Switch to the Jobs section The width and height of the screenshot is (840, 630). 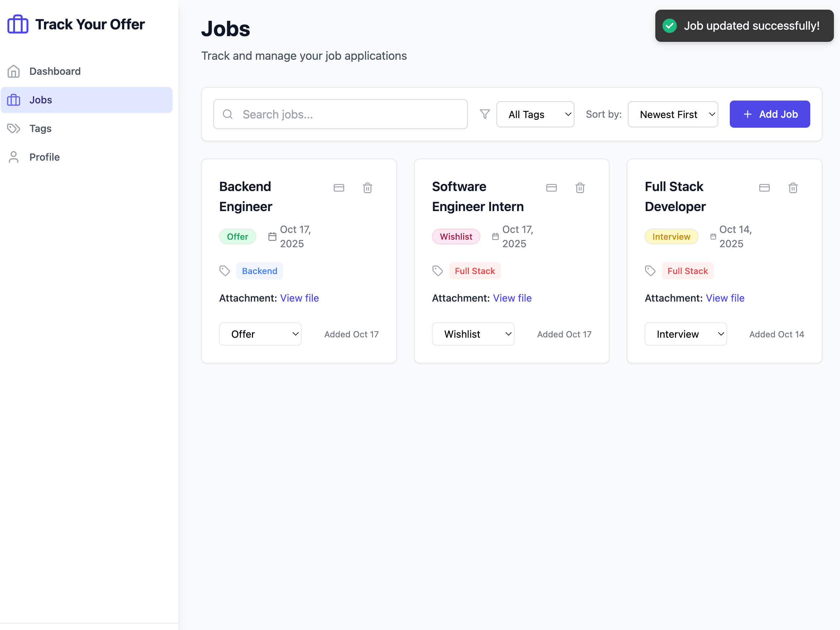[x=40, y=100]
